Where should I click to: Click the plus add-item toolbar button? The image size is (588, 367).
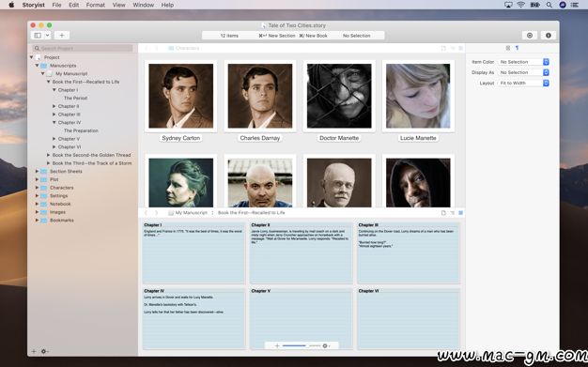click(62, 36)
